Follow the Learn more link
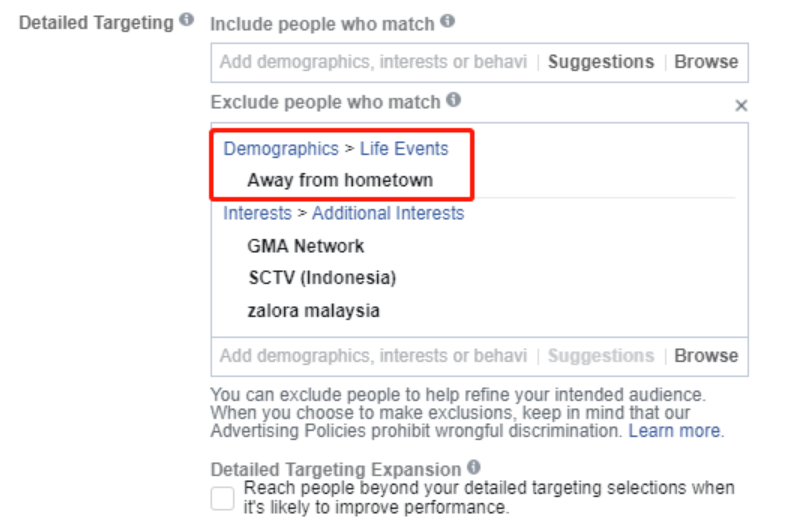The image size is (786, 526). [676, 431]
